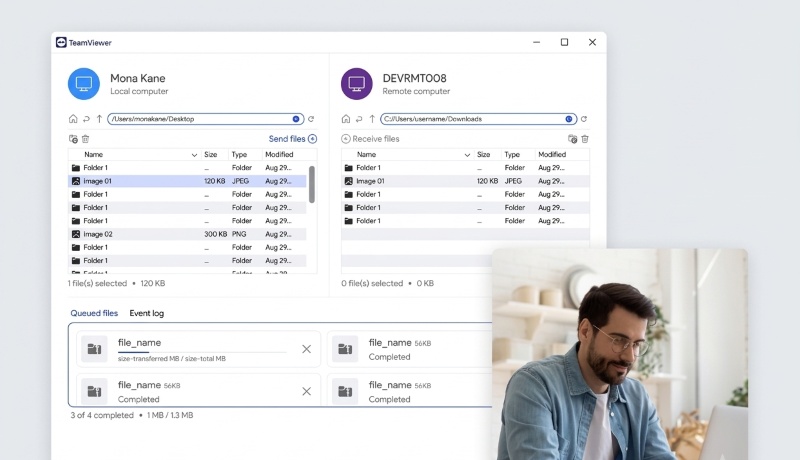Click the local '1 file(s) selected' status
Screen dimensions: 800x460
[97, 283]
